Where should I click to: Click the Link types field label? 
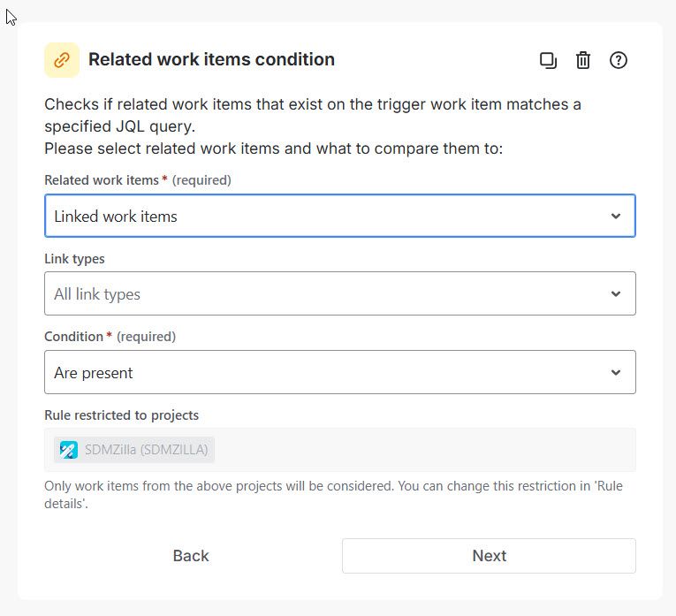[x=74, y=259]
